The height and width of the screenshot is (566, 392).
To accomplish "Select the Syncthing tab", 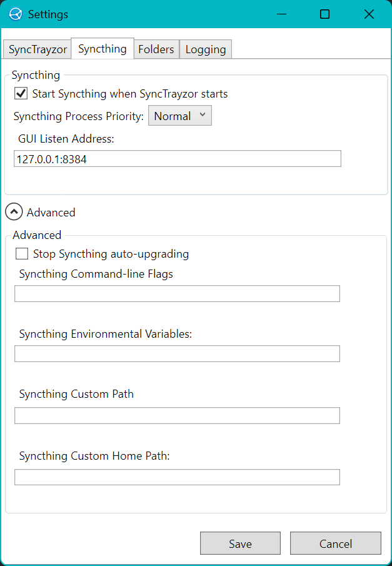I will click(103, 49).
